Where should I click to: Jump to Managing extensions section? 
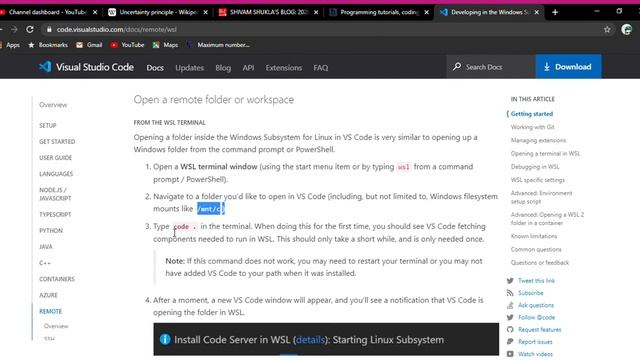pyautogui.click(x=538, y=140)
